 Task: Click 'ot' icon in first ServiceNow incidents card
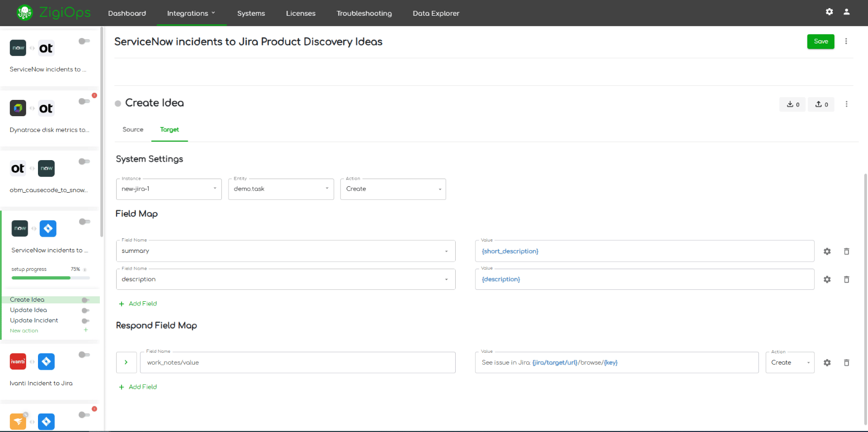pos(46,48)
